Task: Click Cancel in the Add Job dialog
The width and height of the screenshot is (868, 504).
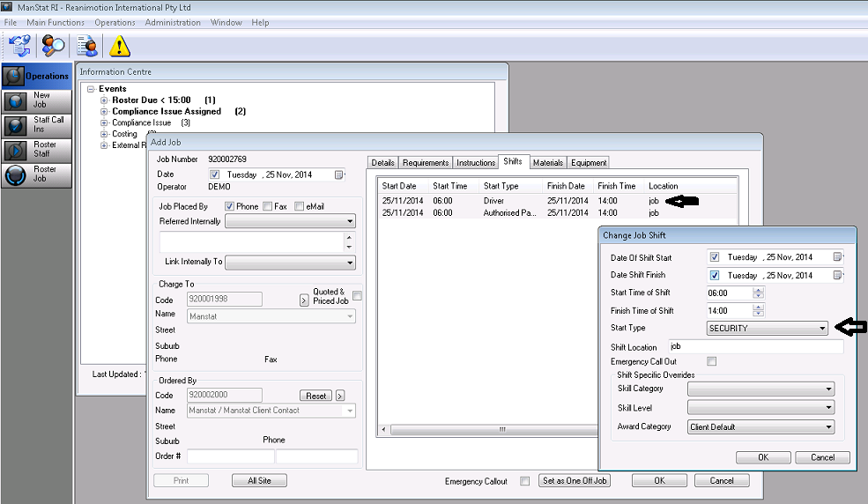Action: 722,481
